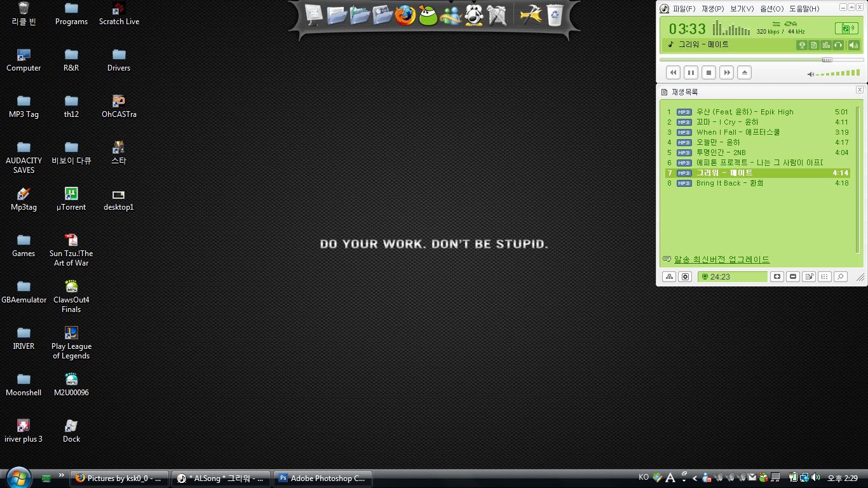Select highlighted track 그리워 - 메이트
Image resolution: width=868 pixels, height=488 pixels.
[757, 173]
